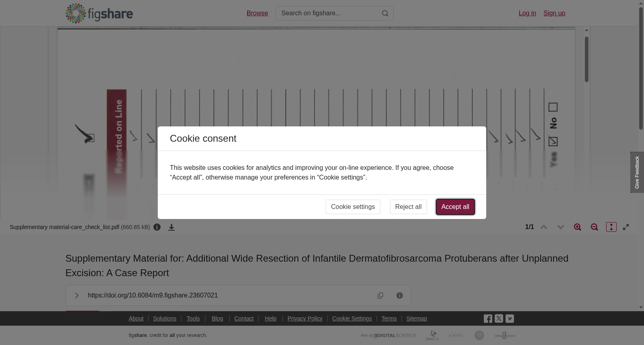The image size is (644, 345).
Task: Open figshare Facebook page
Action: click(488, 319)
